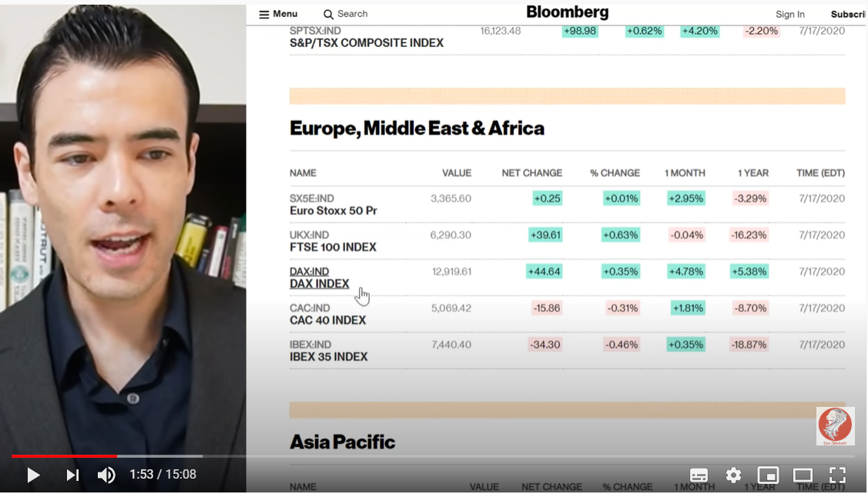This screenshot has width=868, height=494.
Task: Click the Europe table NET CHANGE header
Action: point(532,173)
